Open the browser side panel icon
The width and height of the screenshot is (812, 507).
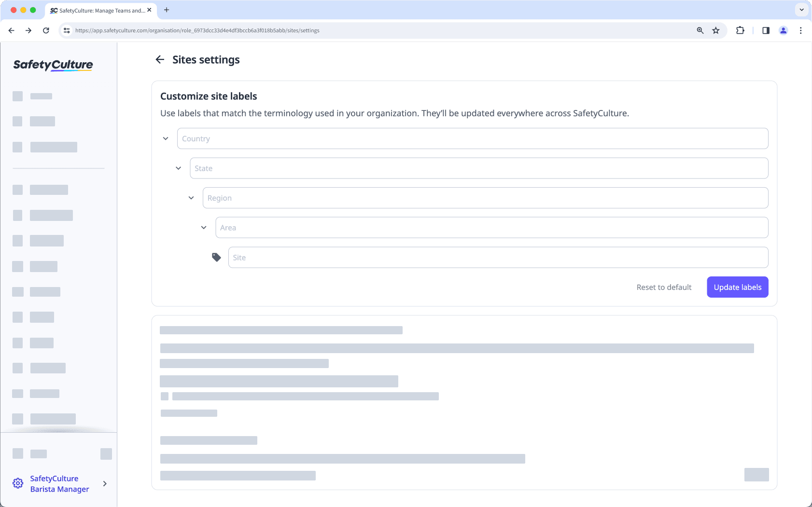click(765, 30)
